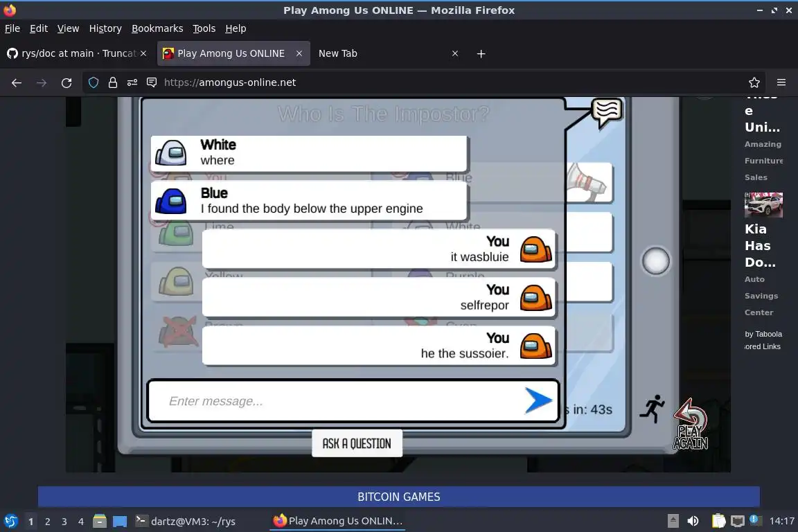Open Firefox hamburger application menu
This screenshot has height=532, width=798.
click(x=781, y=82)
